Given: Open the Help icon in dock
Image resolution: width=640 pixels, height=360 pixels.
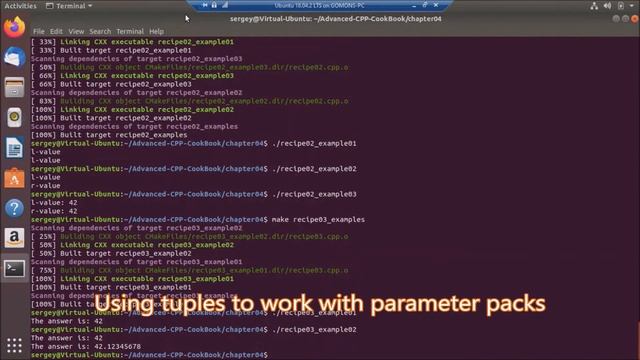Looking at the screenshot, I should (14, 208).
